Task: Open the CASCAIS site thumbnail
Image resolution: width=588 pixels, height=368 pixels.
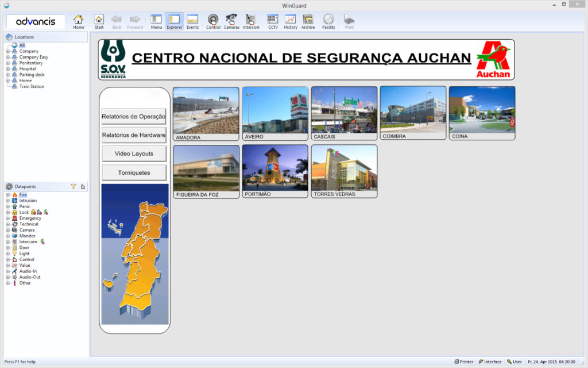Action: click(x=345, y=113)
